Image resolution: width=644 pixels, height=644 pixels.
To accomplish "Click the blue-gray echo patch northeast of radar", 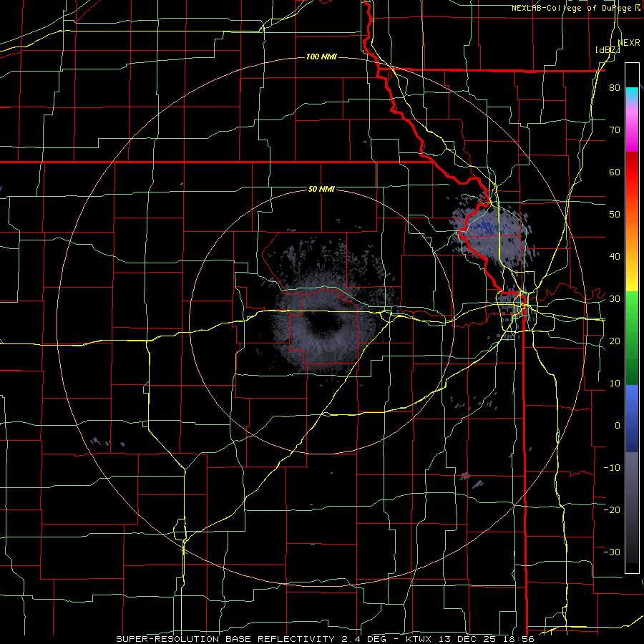I will 491,233.
